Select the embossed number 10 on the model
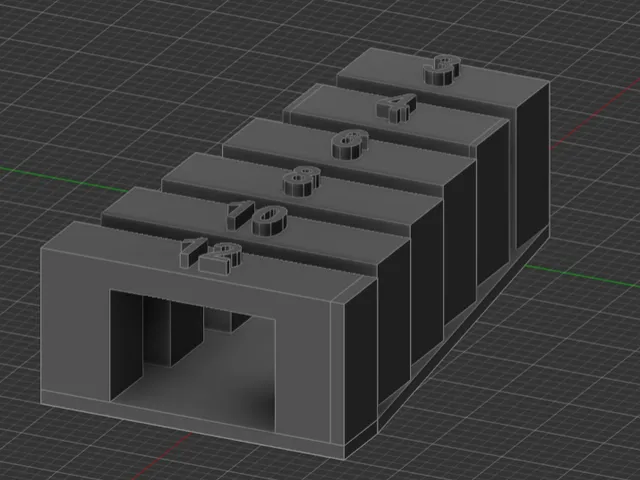 (x=257, y=218)
